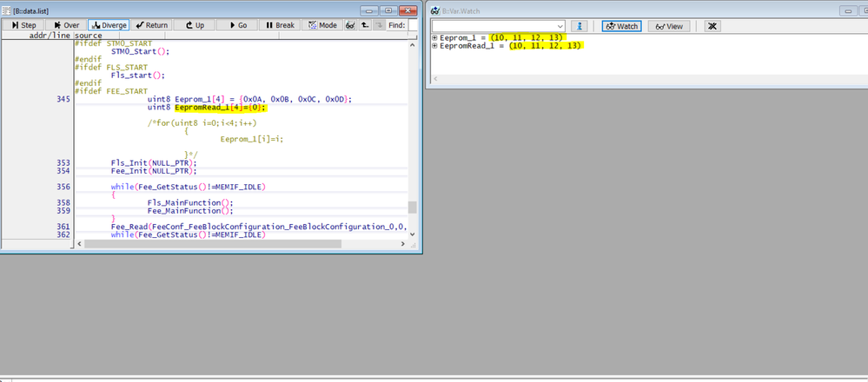Image resolution: width=868 pixels, height=382 pixels.
Task: Expand the Eeprom_1 variable tree
Action: [435, 37]
